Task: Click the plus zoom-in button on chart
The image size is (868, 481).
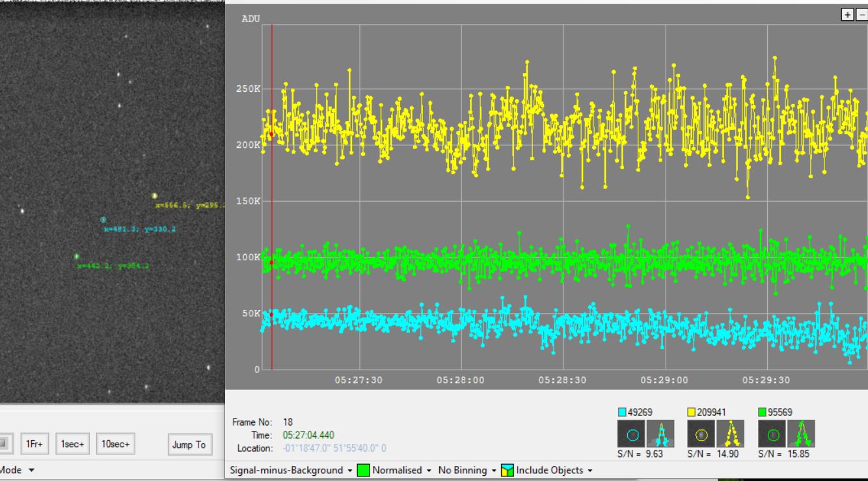Action: pos(847,14)
